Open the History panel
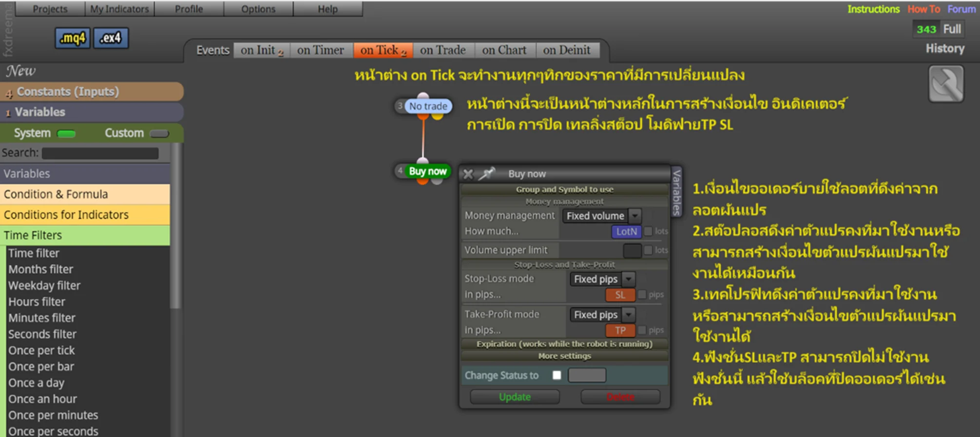This screenshot has height=437, width=980. [945, 49]
